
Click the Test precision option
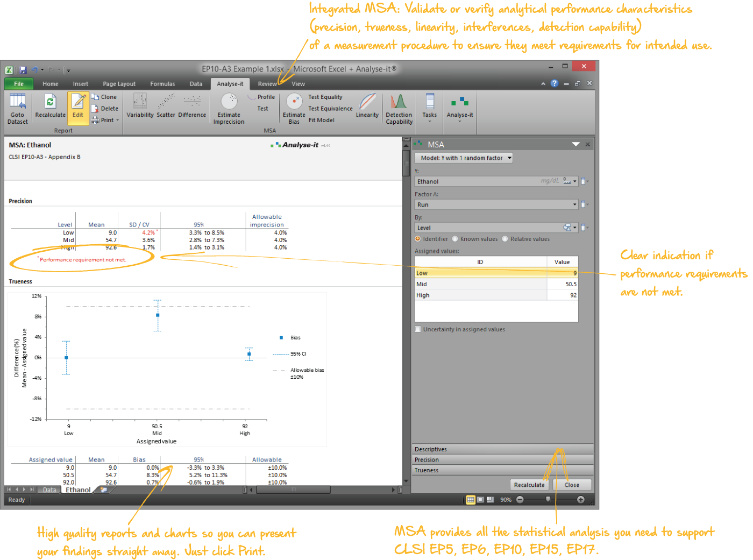pos(262,109)
